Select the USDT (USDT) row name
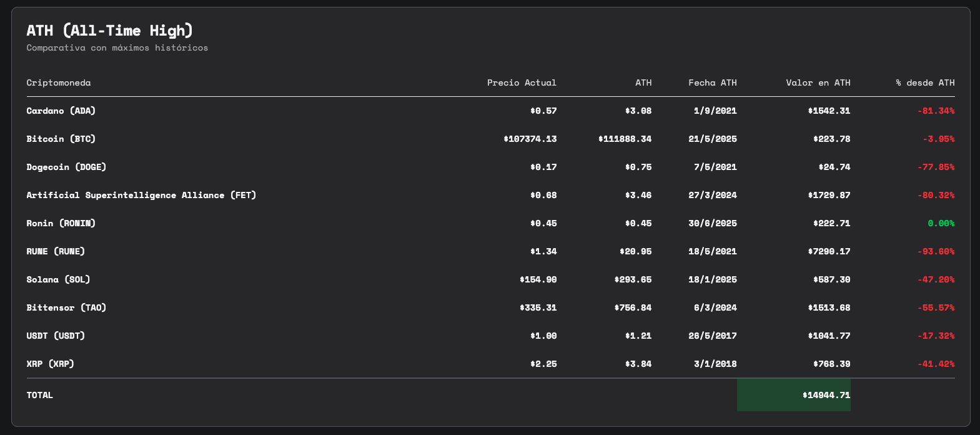 click(56, 336)
